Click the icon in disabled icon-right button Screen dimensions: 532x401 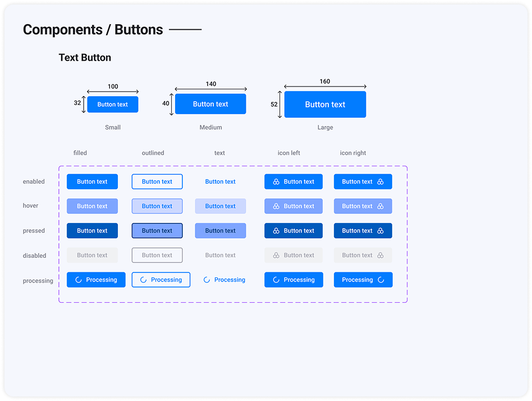point(380,255)
